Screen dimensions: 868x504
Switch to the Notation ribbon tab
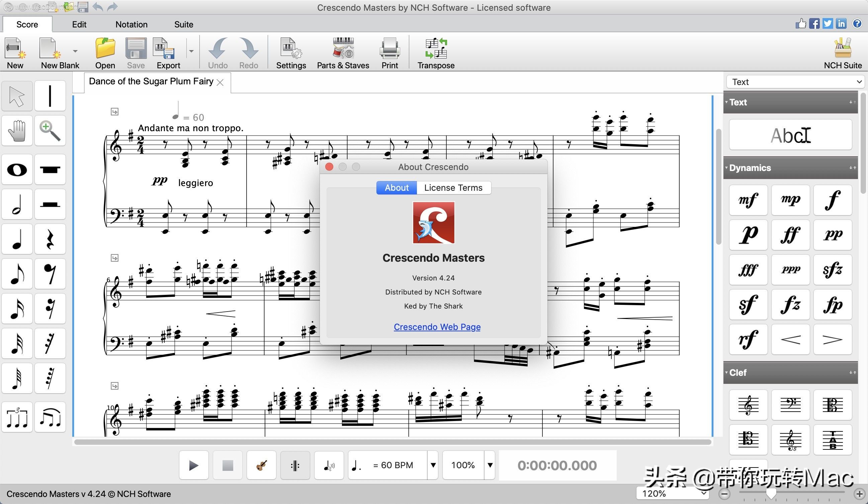point(131,24)
